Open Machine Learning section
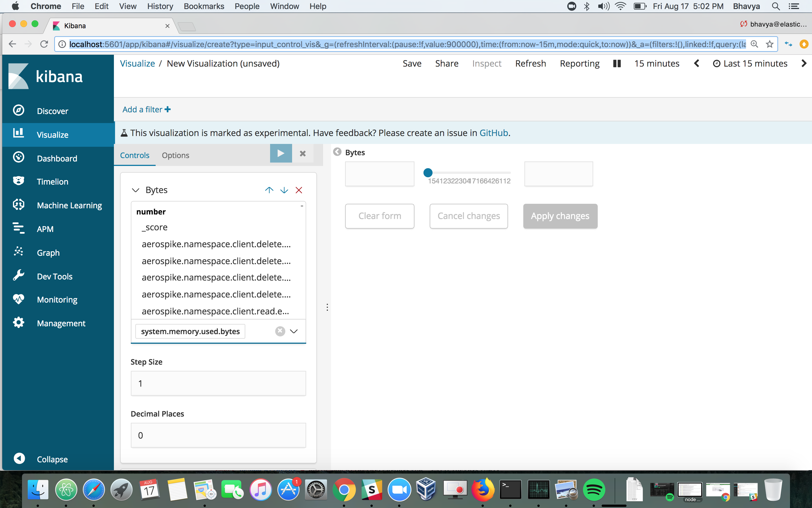 (69, 205)
